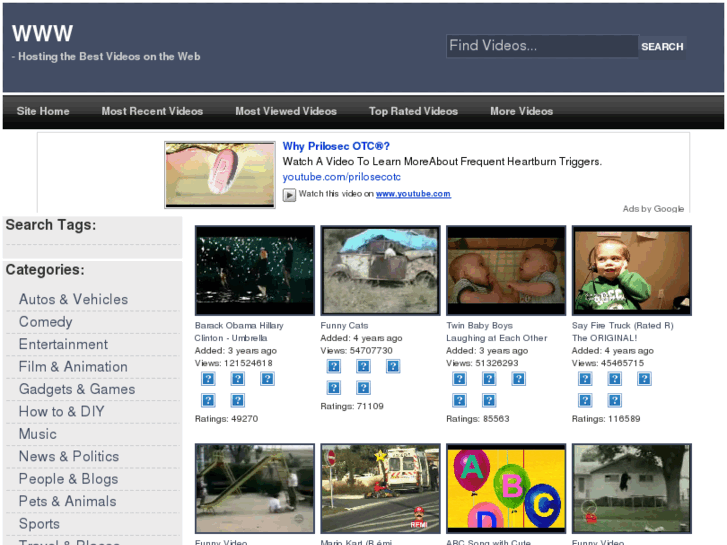Open the Site Home menu item
Screen dimensions: 727x545
tap(43, 111)
